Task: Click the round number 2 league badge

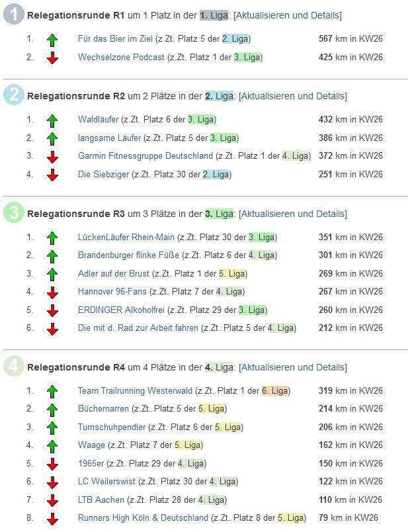Action: (14, 95)
